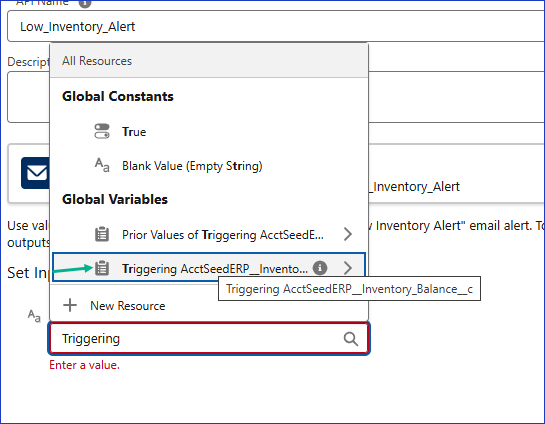Expand Prior Values of Triggering chevron
545x424 pixels.
coord(348,234)
